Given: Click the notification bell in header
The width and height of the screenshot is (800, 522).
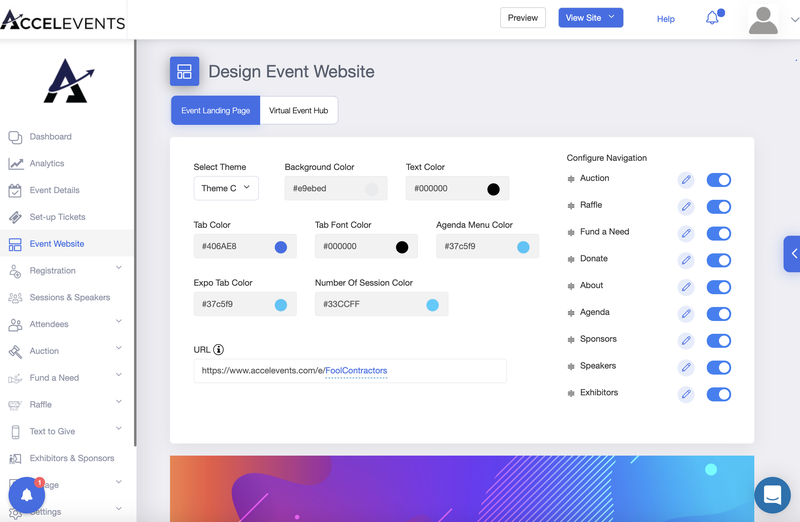Looking at the screenshot, I should pyautogui.click(x=712, y=18).
